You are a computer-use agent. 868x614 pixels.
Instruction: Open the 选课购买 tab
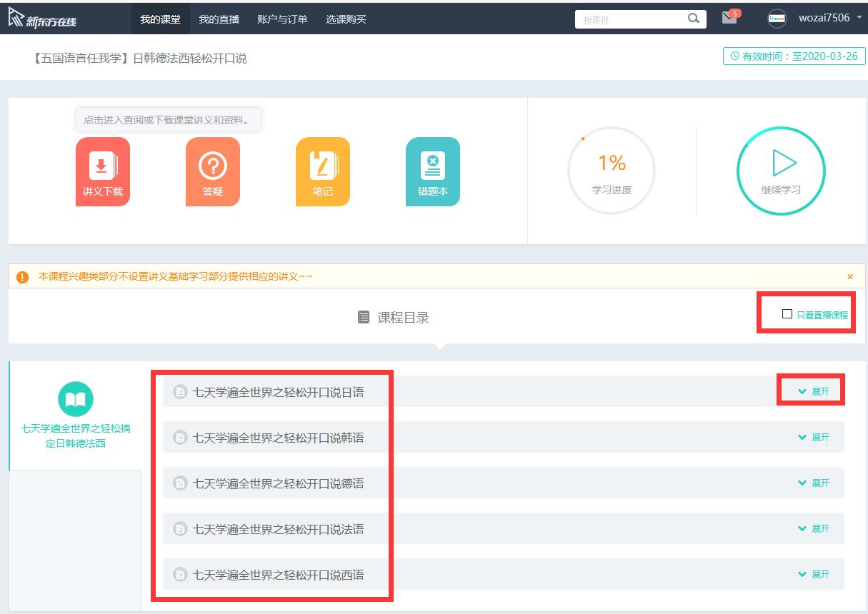click(346, 19)
